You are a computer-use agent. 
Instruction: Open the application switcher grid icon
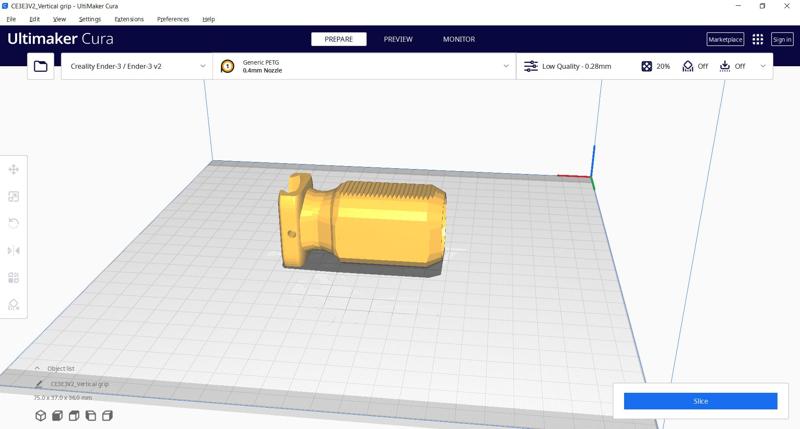tap(758, 39)
